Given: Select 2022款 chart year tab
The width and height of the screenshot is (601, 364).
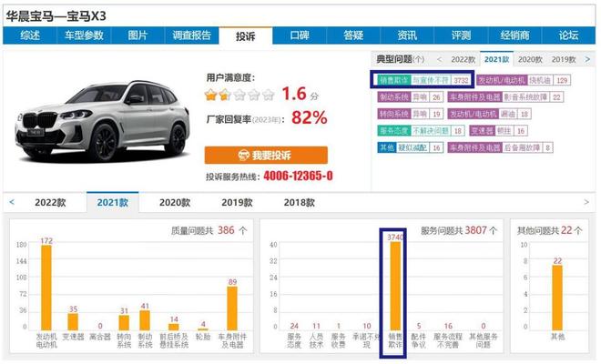Looking at the screenshot, I should pyautogui.click(x=50, y=202).
